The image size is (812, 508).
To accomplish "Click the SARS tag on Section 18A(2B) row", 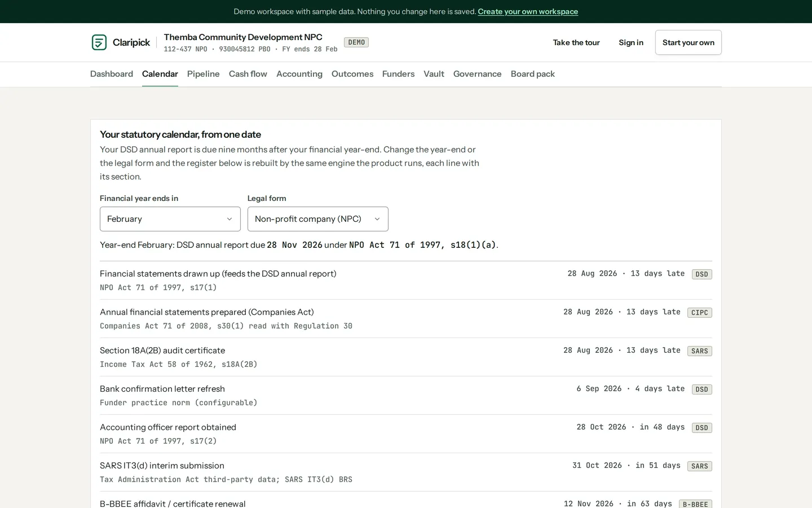I will click(x=700, y=351).
